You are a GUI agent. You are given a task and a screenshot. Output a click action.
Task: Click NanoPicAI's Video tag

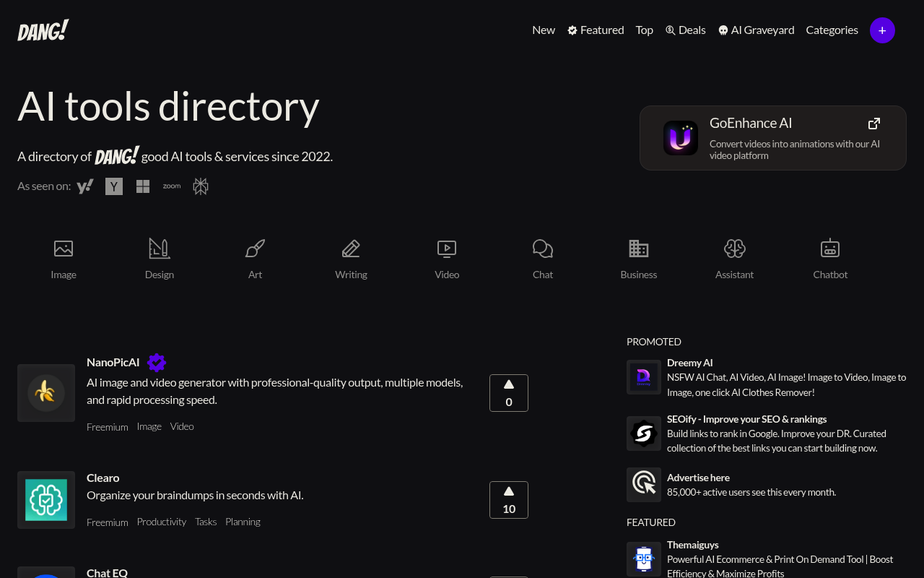[x=182, y=426]
